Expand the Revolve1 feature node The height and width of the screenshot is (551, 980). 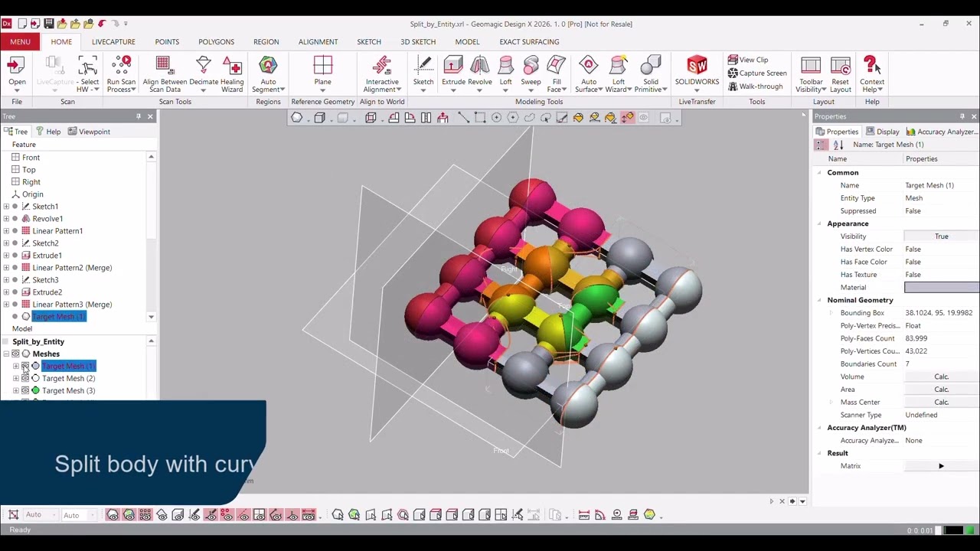[7, 219]
